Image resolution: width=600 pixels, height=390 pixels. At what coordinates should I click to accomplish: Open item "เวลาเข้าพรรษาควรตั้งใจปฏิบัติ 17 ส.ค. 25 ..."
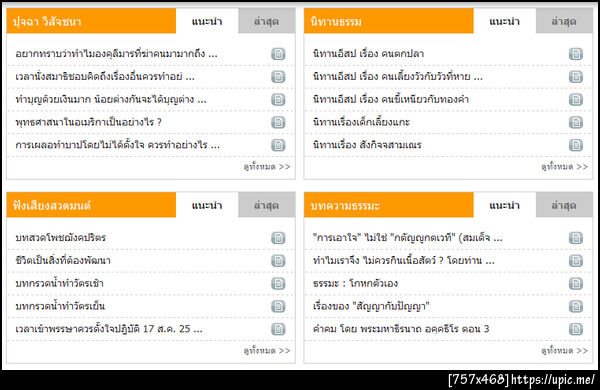[x=109, y=329]
